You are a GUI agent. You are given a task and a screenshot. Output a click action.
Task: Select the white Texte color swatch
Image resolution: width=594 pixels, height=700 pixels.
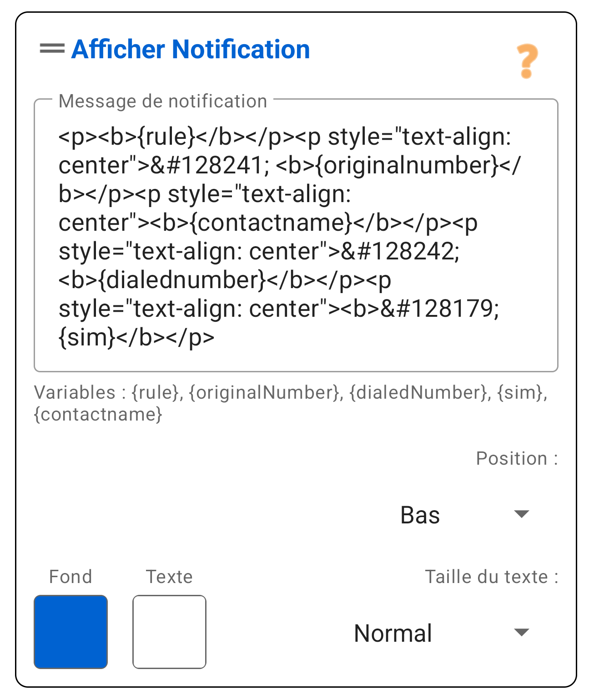click(x=169, y=632)
